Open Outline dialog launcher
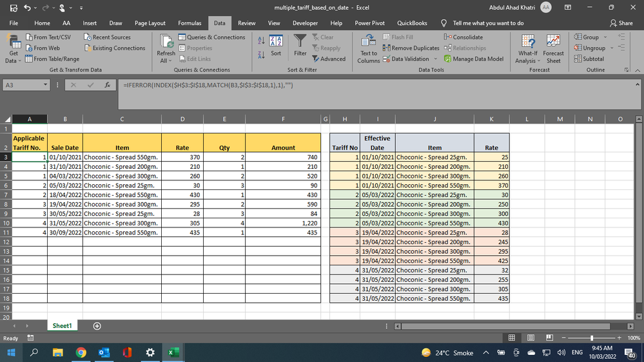Image resolution: width=644 pixels, height=362 pixels. point(627,70)
